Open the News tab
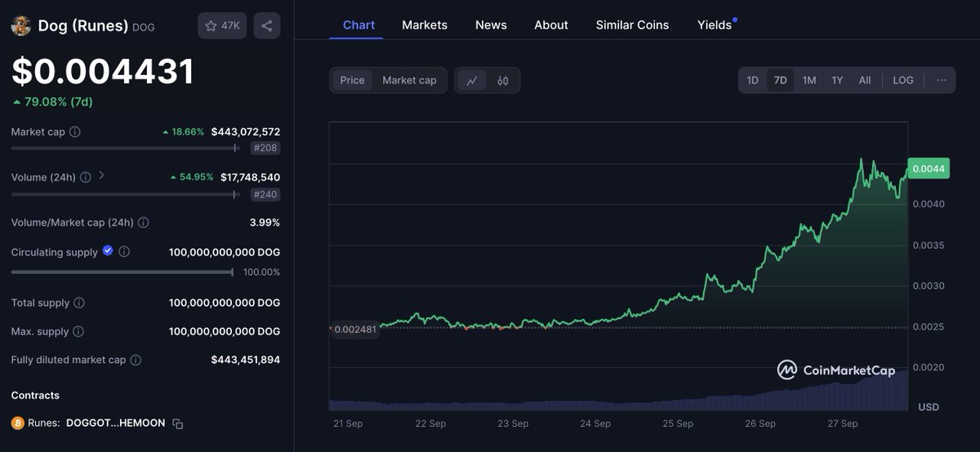Image resolution: width=980 pixels, height=452 pixels. [x=491, y=25]
